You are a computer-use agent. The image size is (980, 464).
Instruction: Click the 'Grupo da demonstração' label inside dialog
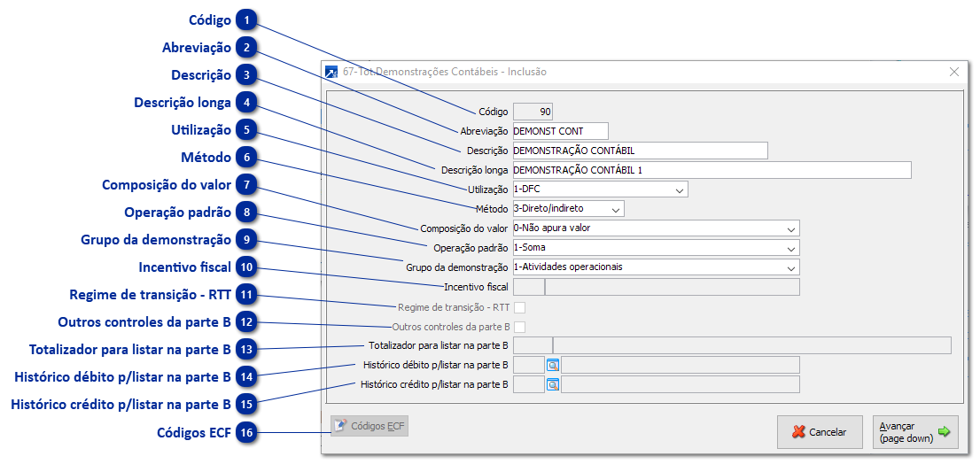pyautogui.click(x=457, y=267)
